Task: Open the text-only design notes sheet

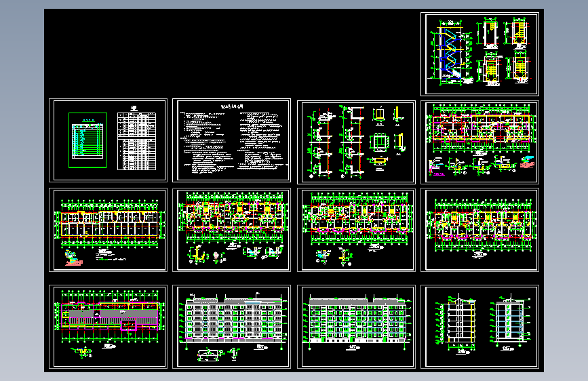Action: [x=231, y=140]
